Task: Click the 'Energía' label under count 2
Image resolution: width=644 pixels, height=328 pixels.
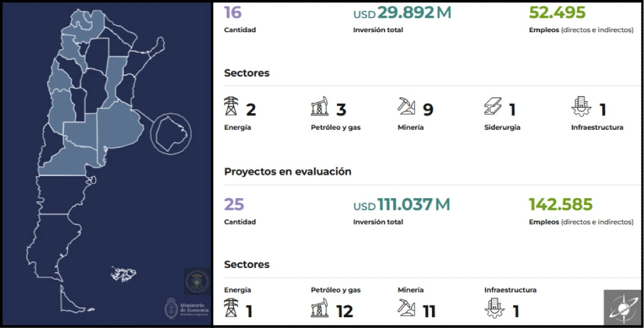Action: (x=237, y=128)
